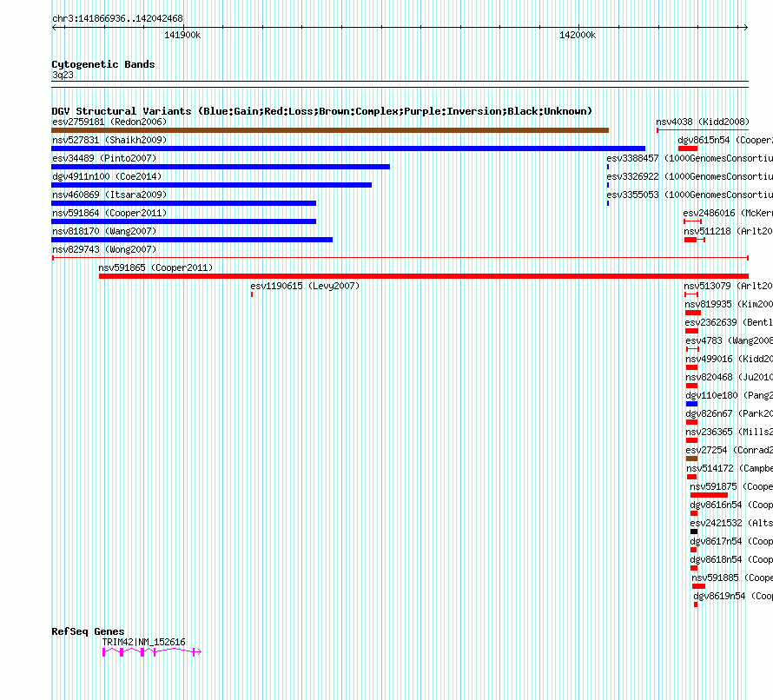Click the Cytogenetic Bands track title
773x700 pixels.
103,64
